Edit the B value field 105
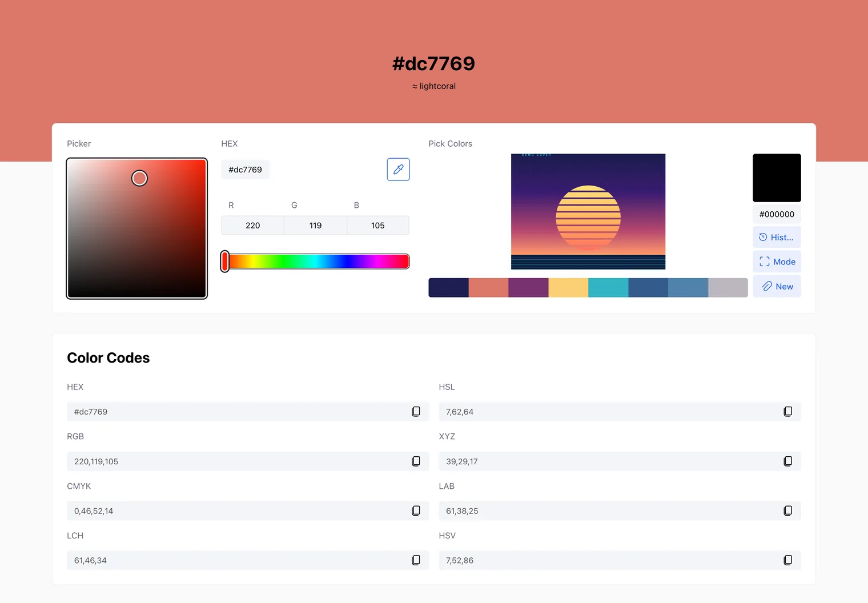 (x=377, y=226)
